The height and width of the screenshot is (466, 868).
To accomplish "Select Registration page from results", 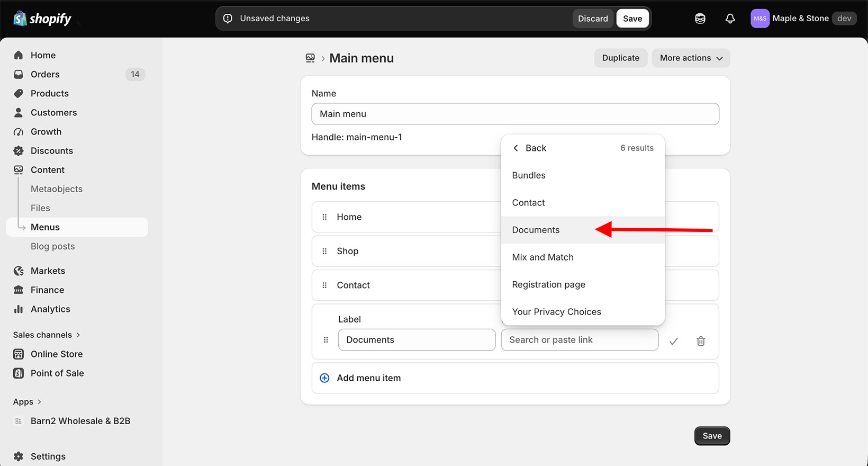I will pos(583,284).
